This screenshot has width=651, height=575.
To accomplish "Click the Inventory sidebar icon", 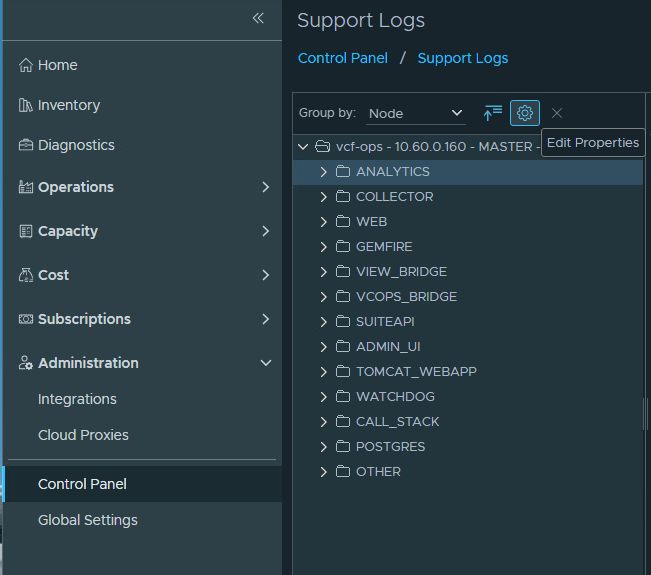I will [x=26, y=105].
